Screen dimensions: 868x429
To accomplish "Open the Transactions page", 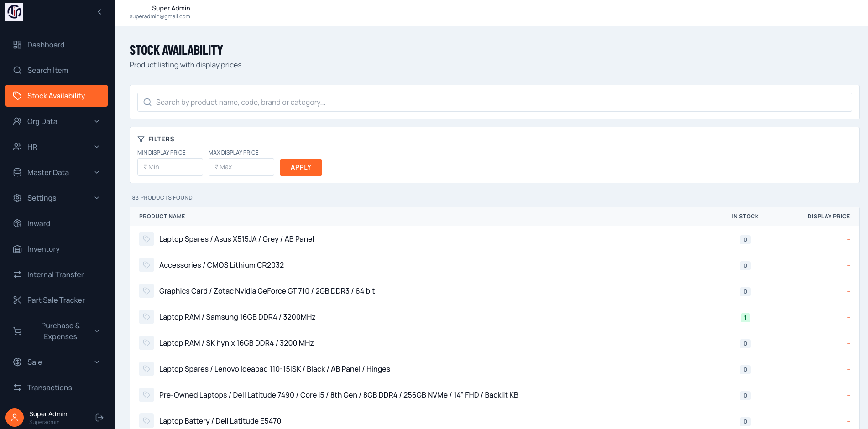I will click(x=57, y=388).
